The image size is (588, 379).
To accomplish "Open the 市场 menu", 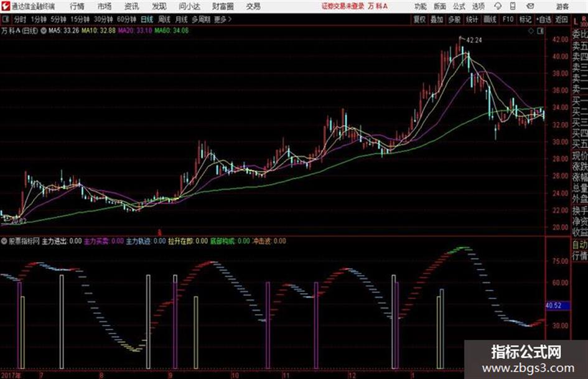I will (105, 6).
